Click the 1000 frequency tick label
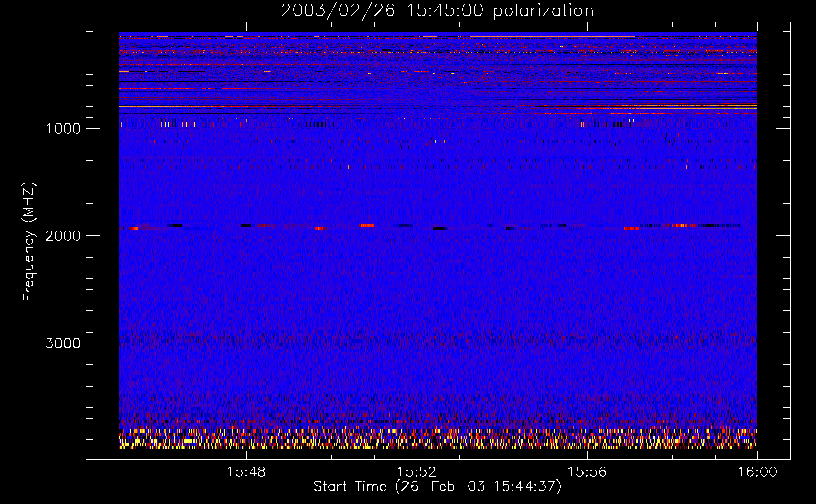Image resolution: width=816 pixels, height=504 pixels. pyautogui.click(x=63, y=129)
